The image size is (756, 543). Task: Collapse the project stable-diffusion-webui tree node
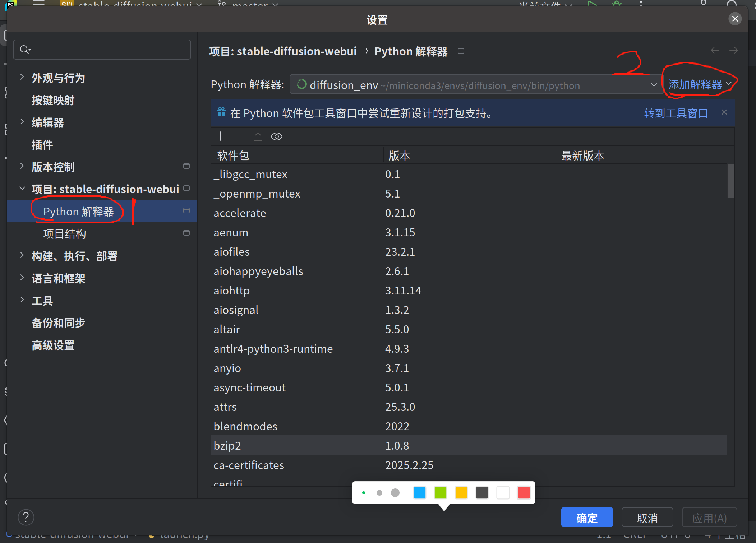point(22,189)
